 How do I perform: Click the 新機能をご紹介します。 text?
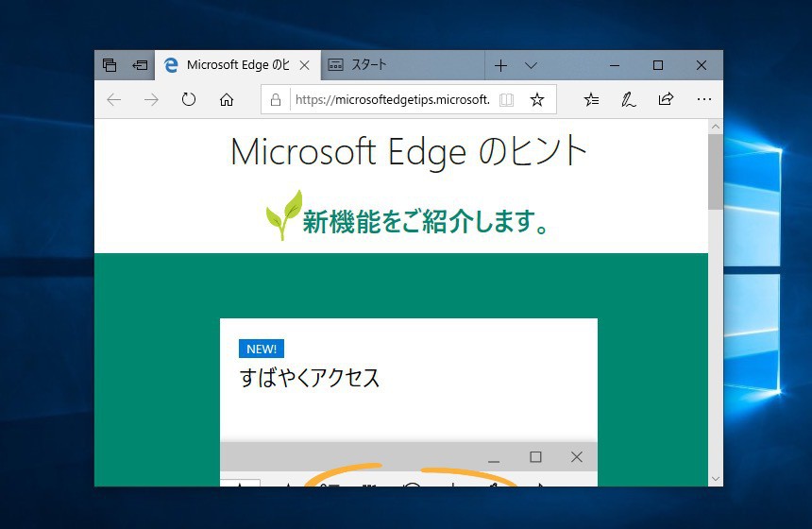tap(426, 221)
